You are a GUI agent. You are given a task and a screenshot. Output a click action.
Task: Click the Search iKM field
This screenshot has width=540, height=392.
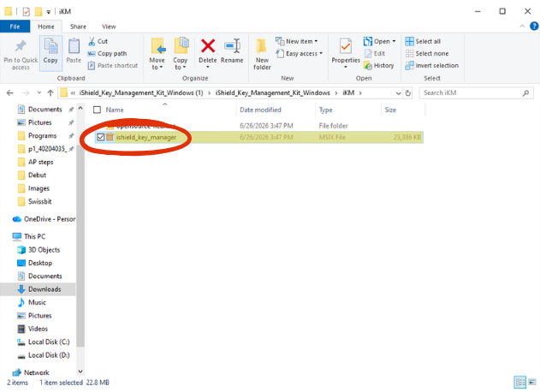(x=476, y=93)
